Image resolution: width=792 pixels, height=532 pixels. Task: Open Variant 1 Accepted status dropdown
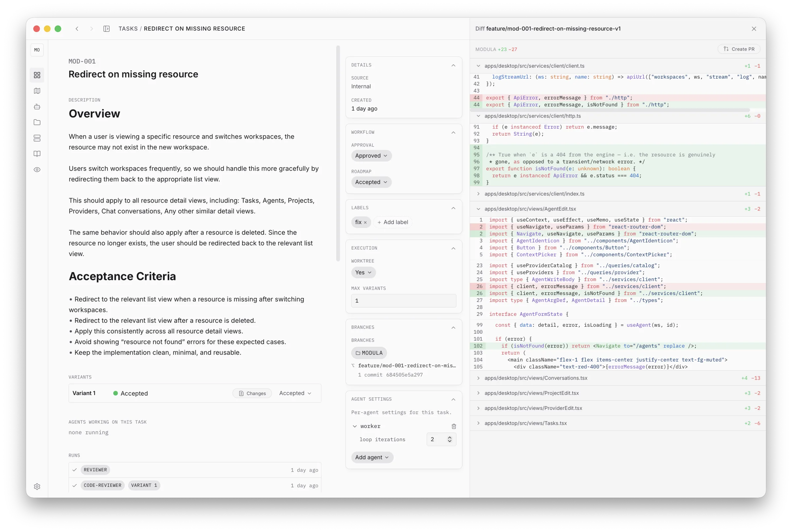click(x=295, y=393)
